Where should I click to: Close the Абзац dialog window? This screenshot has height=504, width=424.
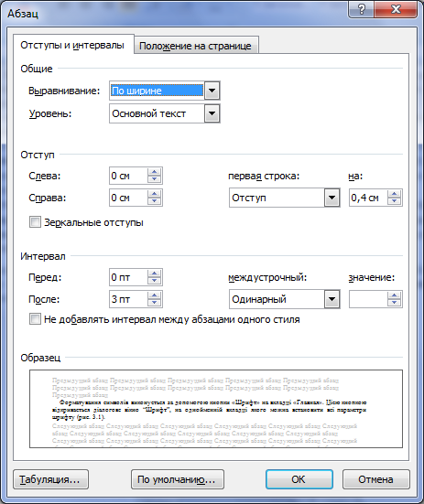(x=396, y=9)
